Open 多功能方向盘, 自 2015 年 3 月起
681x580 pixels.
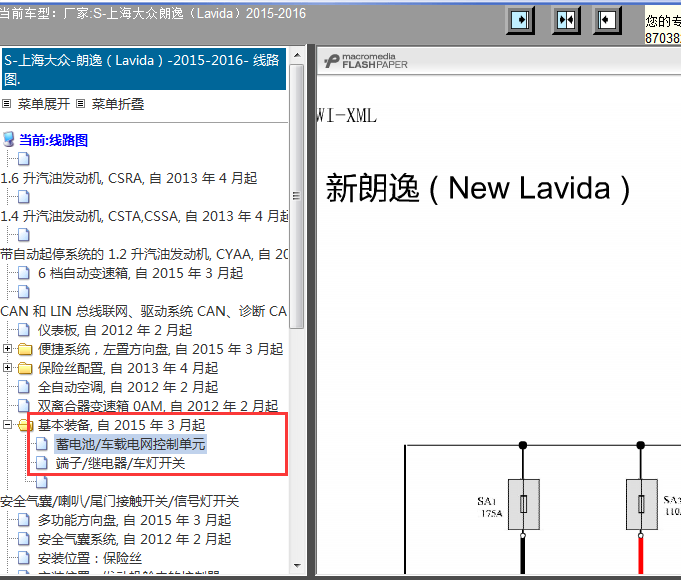click(x=134, y=520)
